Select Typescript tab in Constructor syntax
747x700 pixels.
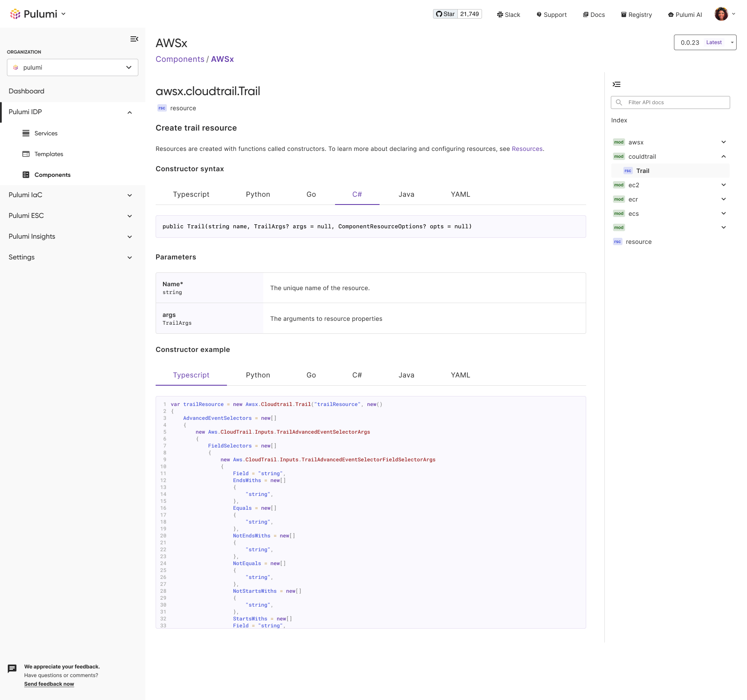coord(191,195)
